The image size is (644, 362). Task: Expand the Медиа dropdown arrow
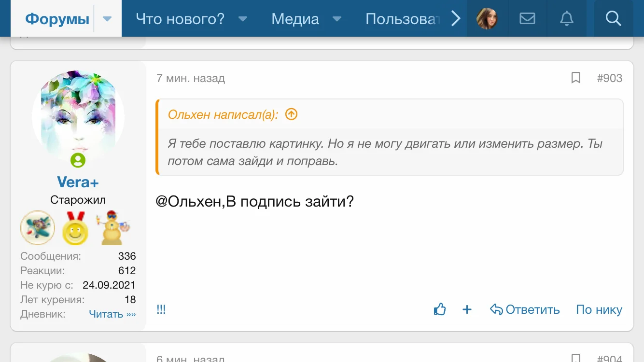(x=337, y=19)
